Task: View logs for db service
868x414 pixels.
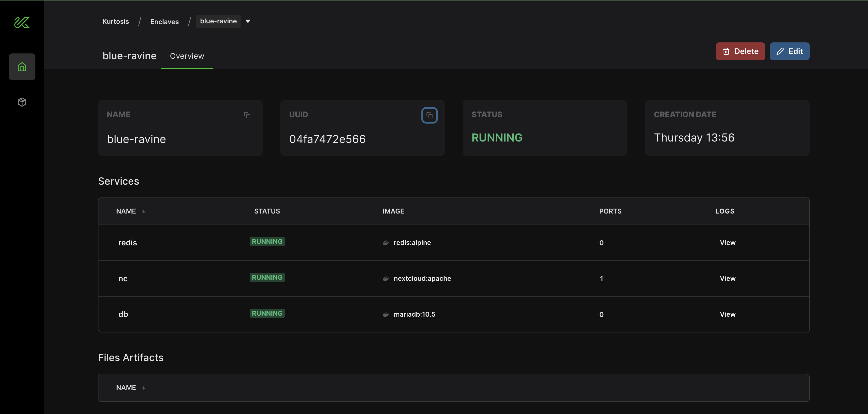Action: click(x=728, y=314)
